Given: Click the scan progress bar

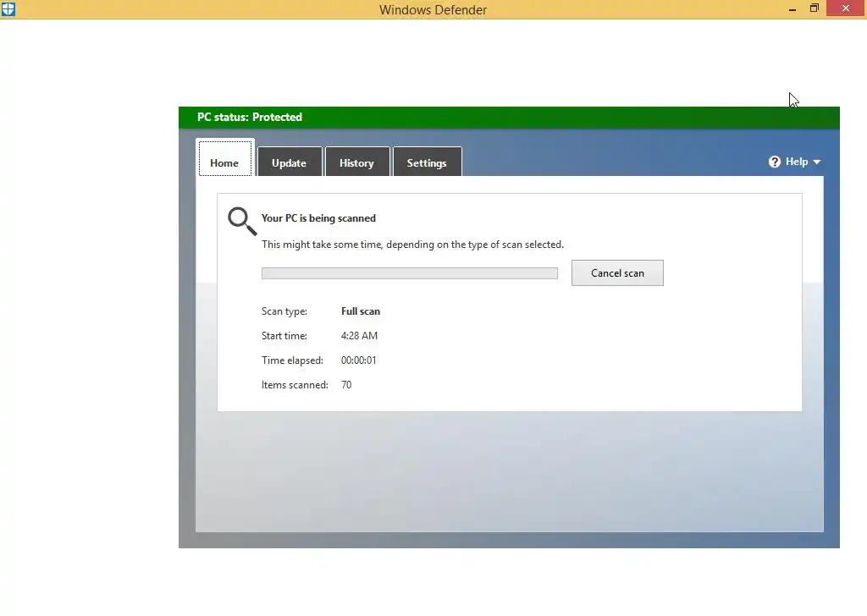Looking at the screenshot, I should (x=410, y=273).
